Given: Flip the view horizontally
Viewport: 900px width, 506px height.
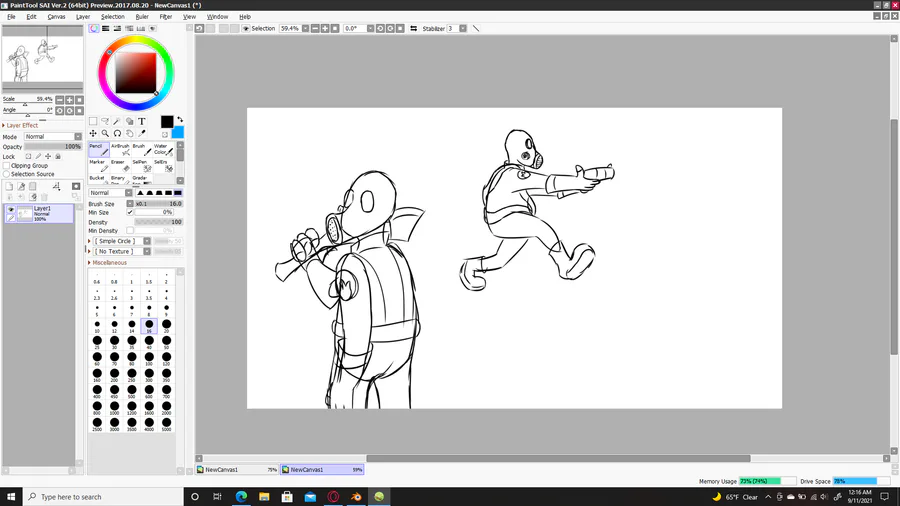Looking at the screenshot, I should coord(413,28).
